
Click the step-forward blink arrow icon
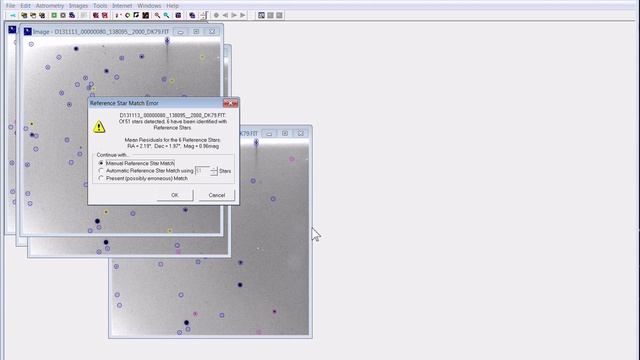click(242, 15)
